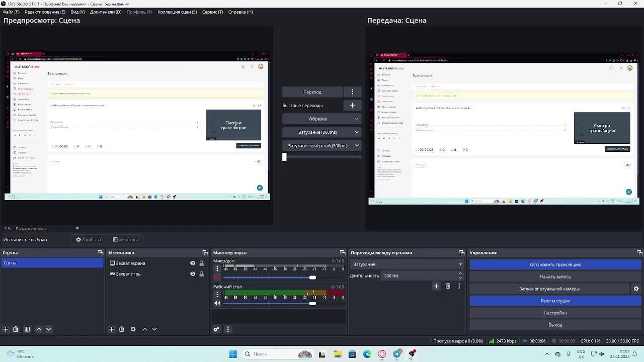
Task: Open virtual camera settings gear
Action: [636, 289]
